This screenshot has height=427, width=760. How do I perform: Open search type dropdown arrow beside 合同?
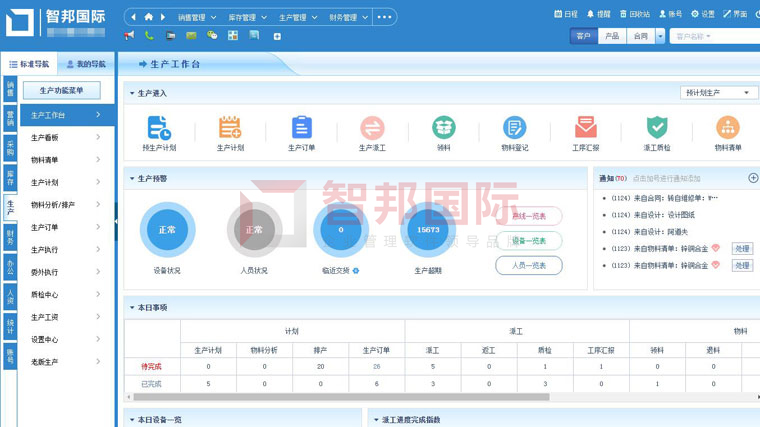(x=660, y=36)
